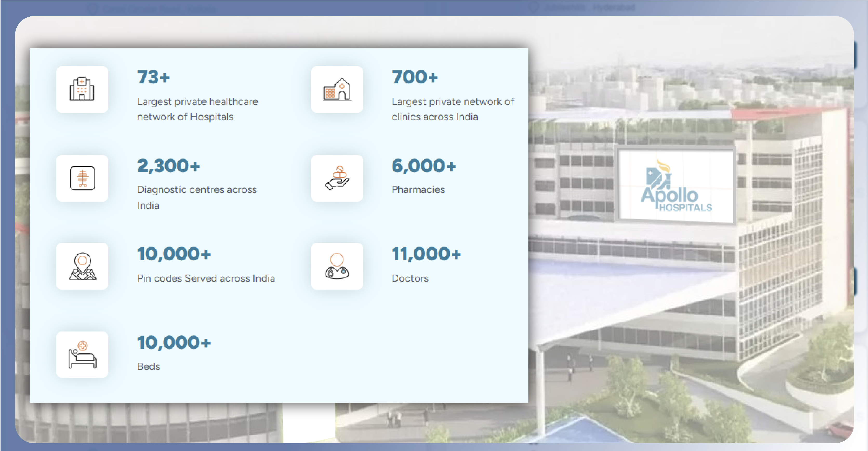Click 'Largest private network of clinics' text
The height and width of the screenshot is (451, 868).
tap(453, 109)
